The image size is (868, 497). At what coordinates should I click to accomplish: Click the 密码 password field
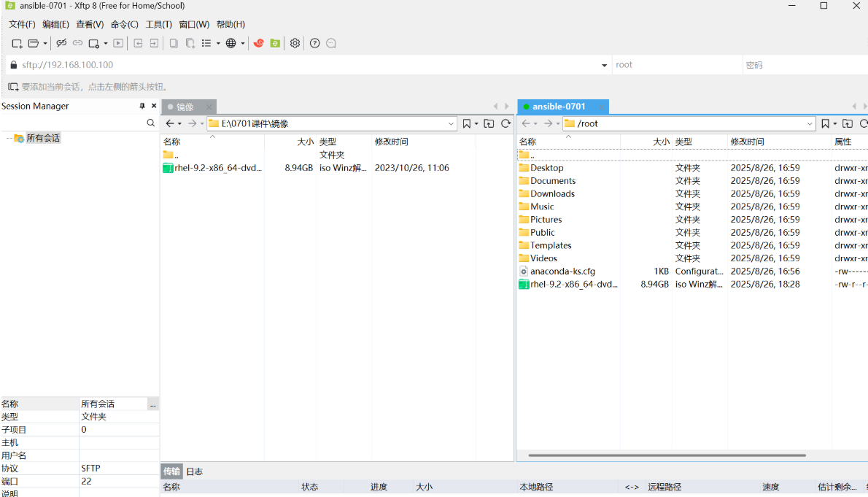click(805, 65)
